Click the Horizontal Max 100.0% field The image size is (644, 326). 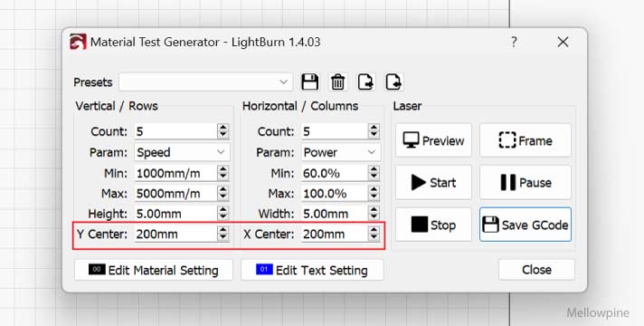[335, 193]
